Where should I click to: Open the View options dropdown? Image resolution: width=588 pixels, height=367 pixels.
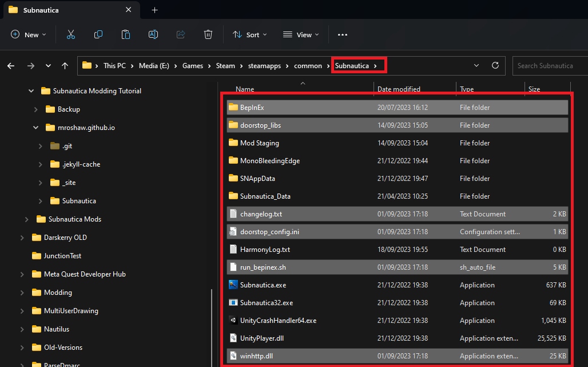(301, 35)
